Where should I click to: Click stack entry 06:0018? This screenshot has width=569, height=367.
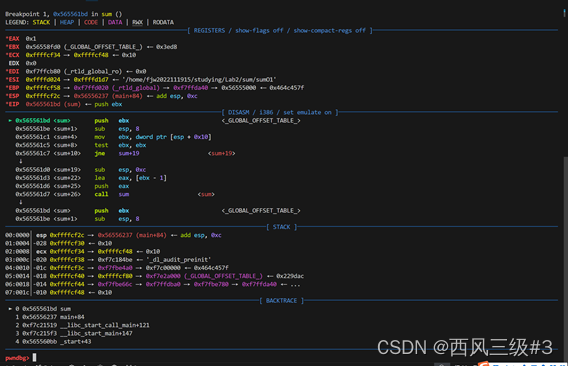[x=153, y=285]
